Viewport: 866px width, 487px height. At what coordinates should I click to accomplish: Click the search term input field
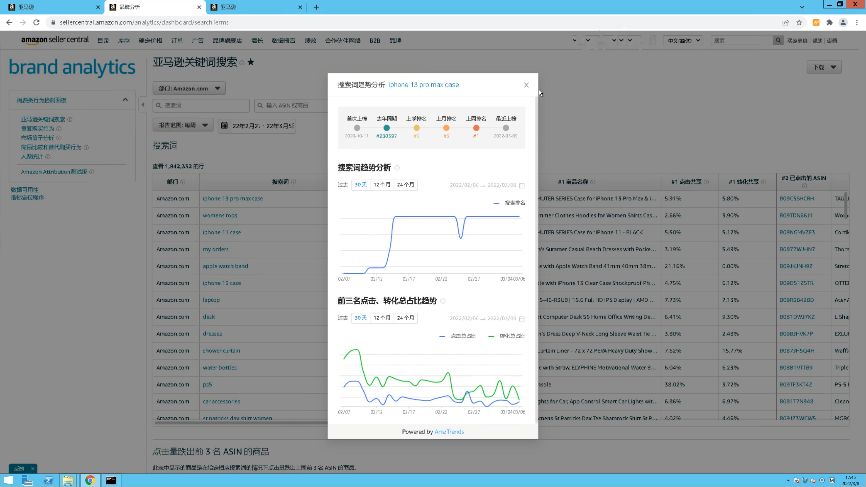202,105
